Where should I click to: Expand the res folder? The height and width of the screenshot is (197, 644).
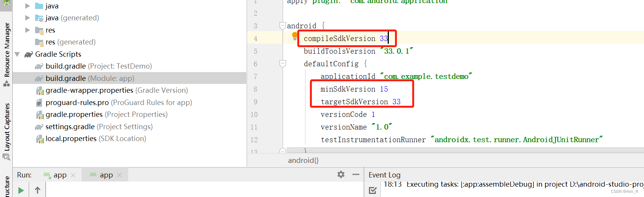click(27, 30)
